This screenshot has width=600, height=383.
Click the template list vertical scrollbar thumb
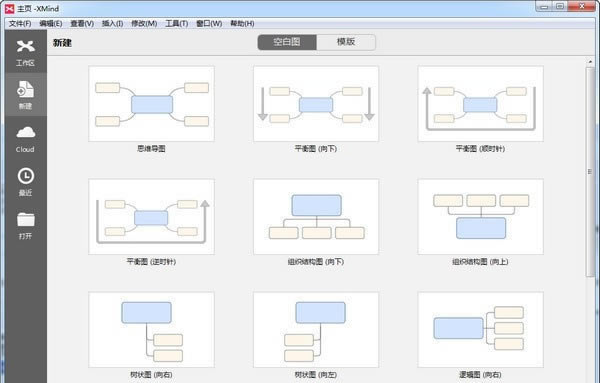[590, 171]
